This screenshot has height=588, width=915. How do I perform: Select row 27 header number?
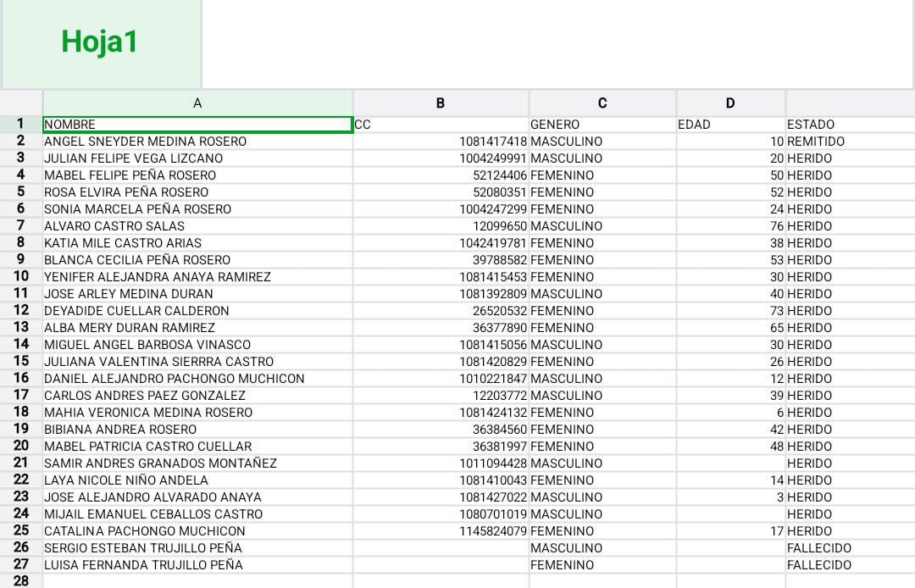tap(21, 564)
